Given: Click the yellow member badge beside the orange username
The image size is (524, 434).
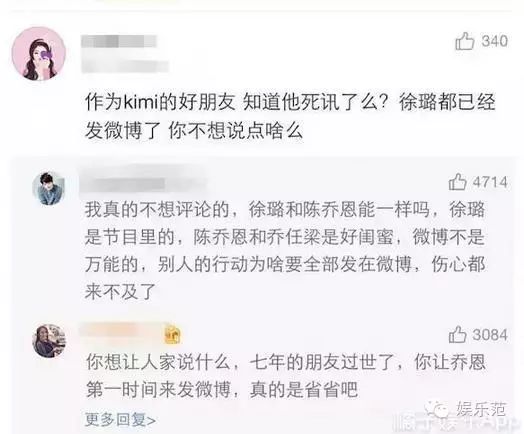Looking at the screenshot, I should coord(172,335).
